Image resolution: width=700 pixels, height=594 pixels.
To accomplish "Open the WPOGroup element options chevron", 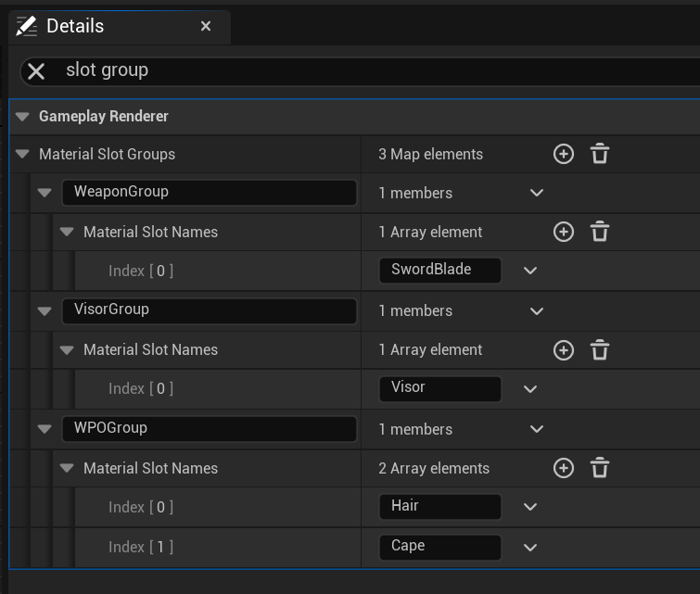I will pos(537,429).
